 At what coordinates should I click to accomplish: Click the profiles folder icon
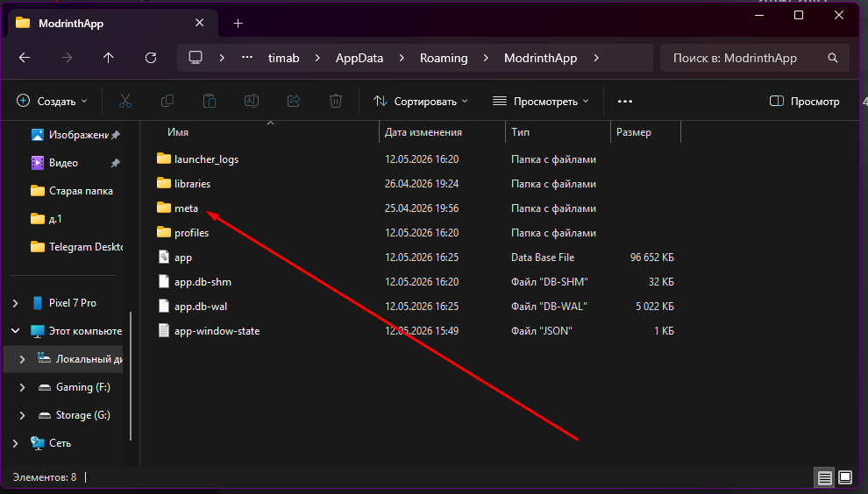[x=164, y=232]
